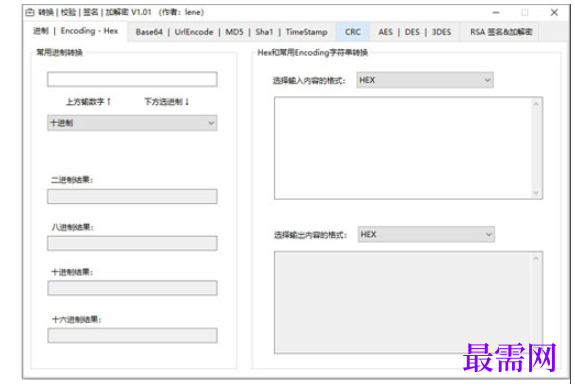Open the 十进制 base selection dropdown
The width and height of the screenshot is (575, 389).
tap(132, 123)
